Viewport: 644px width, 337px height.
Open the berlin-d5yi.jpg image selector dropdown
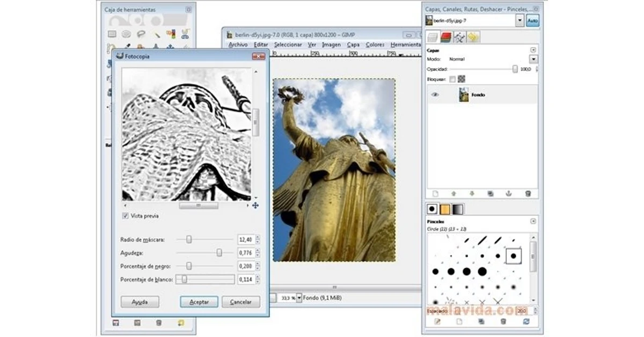[519, 20]
